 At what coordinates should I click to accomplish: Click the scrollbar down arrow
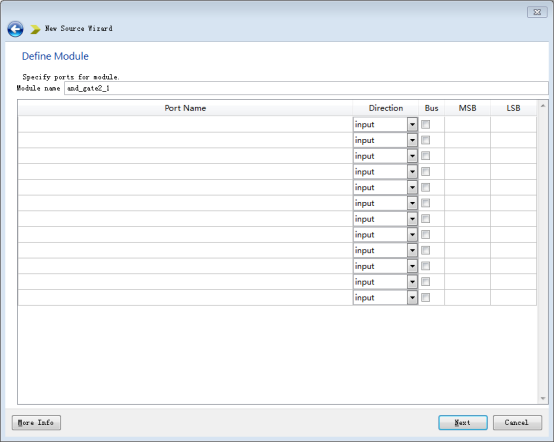click(543, 398)
